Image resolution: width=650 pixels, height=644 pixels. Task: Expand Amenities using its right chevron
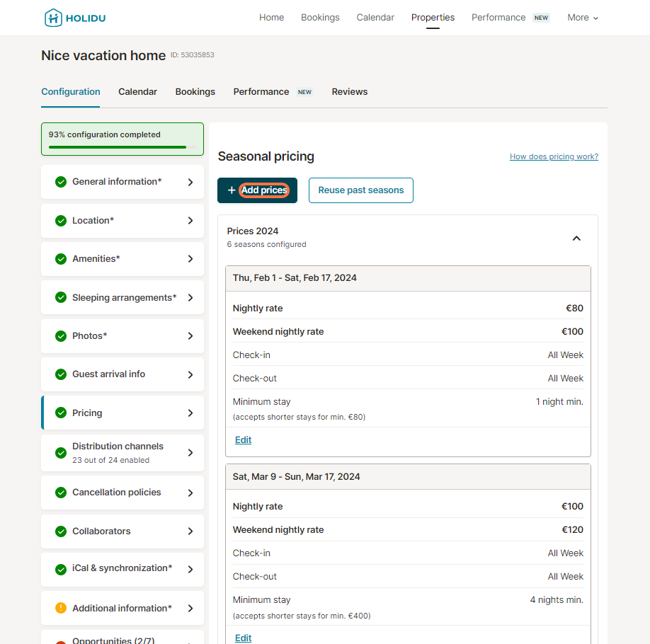190,259
